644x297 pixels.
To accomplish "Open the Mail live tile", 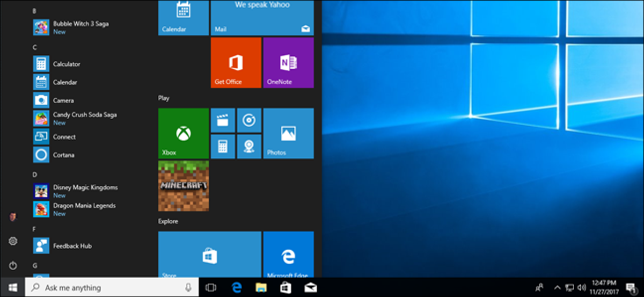I will pyautogui.click(x=262, y=18).
